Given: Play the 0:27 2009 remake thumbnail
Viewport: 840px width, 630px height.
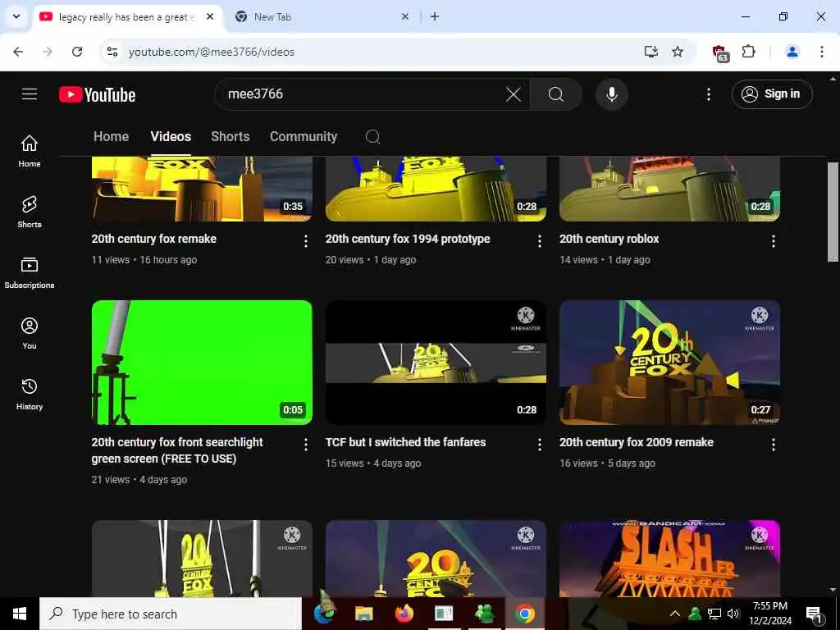Looking at the screenshot, I should 669,362.
